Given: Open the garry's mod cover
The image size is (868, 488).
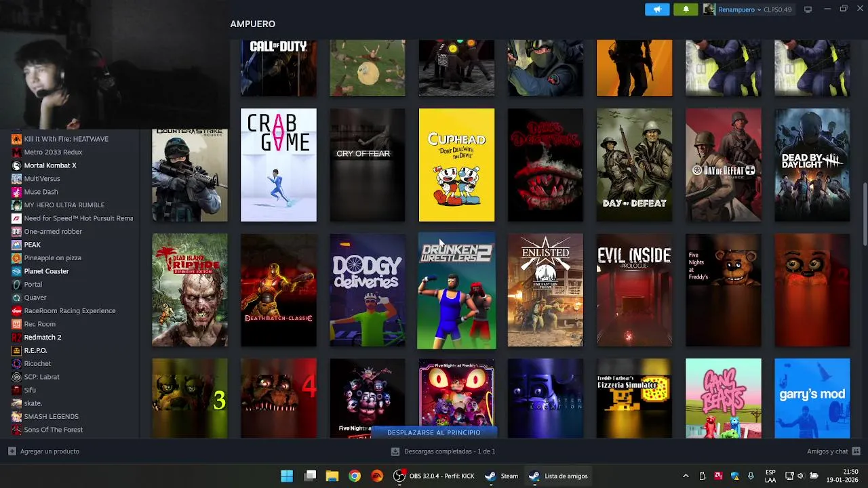Looking at the screenshot, I should [812, 399].
